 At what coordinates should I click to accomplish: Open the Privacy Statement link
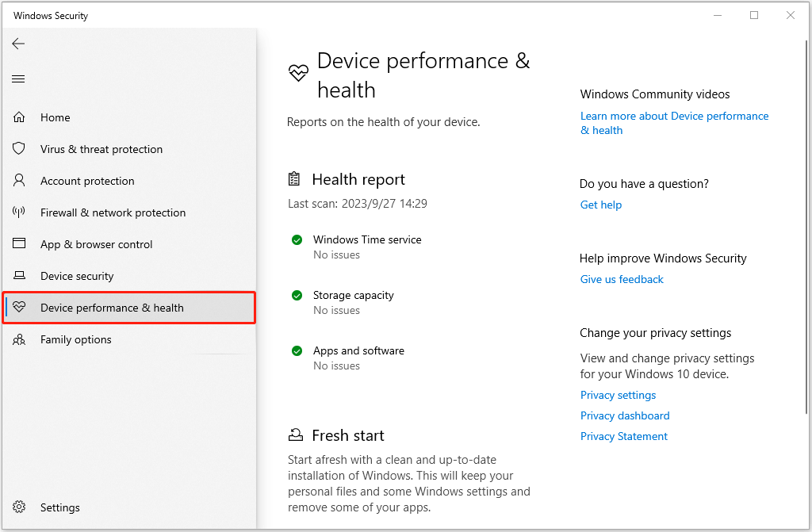coord(623,436)
